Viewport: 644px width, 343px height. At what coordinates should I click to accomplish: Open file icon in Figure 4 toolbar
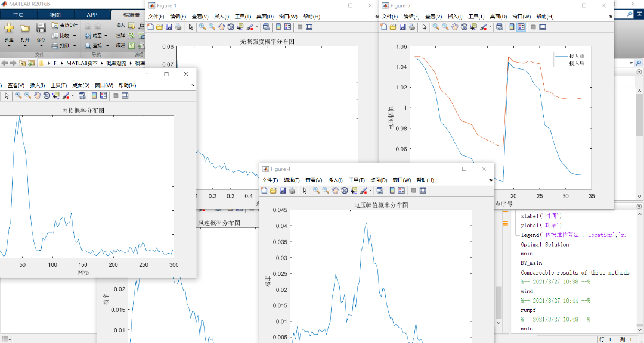[x=273, y=191]
